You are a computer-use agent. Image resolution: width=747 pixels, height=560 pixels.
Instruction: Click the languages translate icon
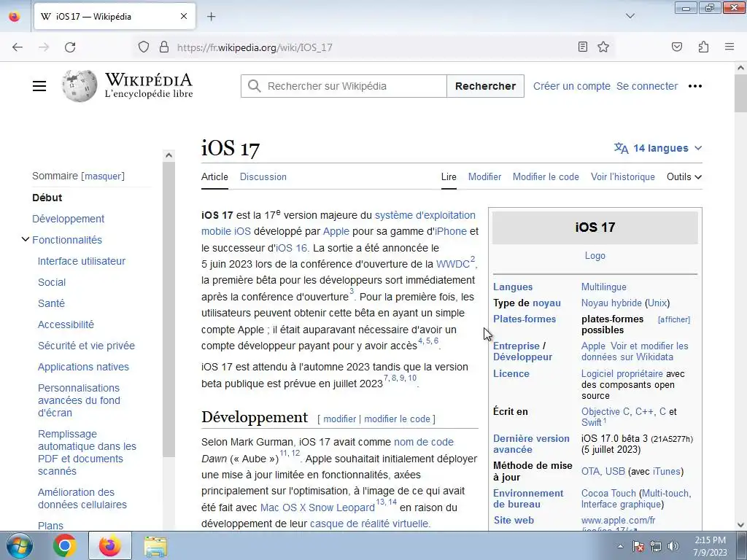(622, 148)
